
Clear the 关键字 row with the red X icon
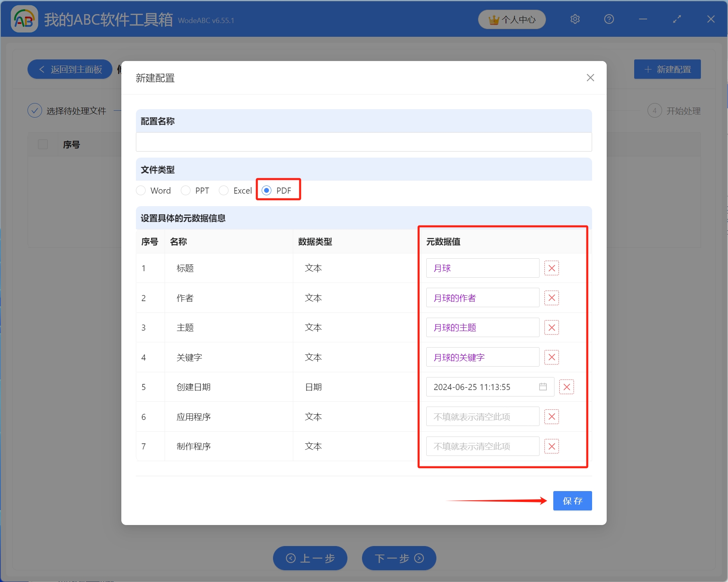coord(551,357)
